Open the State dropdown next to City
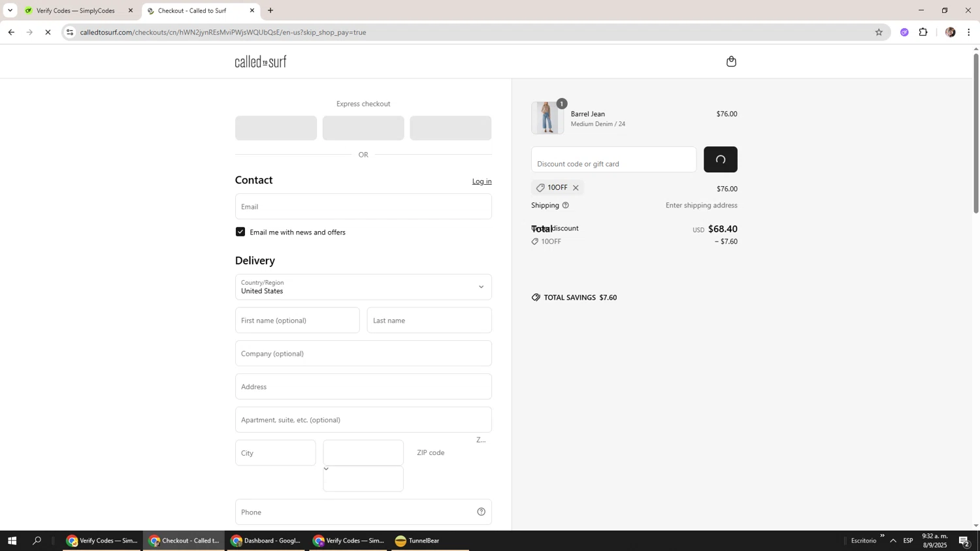The image size is (980, 551). 363,453
